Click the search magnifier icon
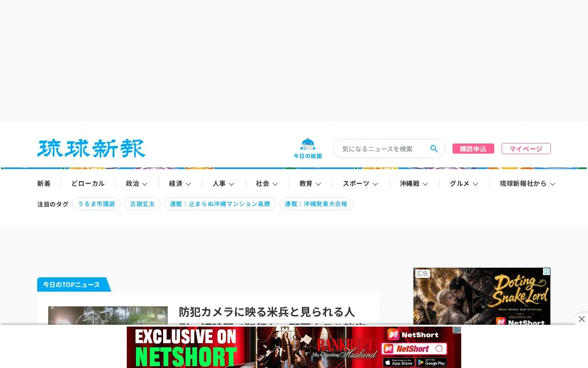The height and width of the screenshot is (368, 588). click(434, 149)
